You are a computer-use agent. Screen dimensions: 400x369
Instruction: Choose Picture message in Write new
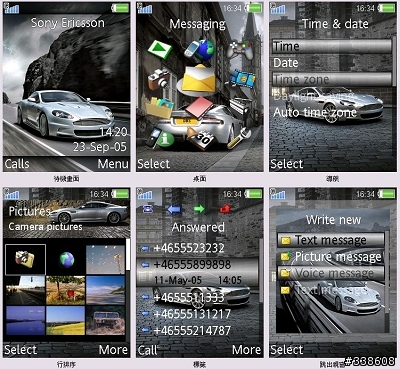pos(331,257)
